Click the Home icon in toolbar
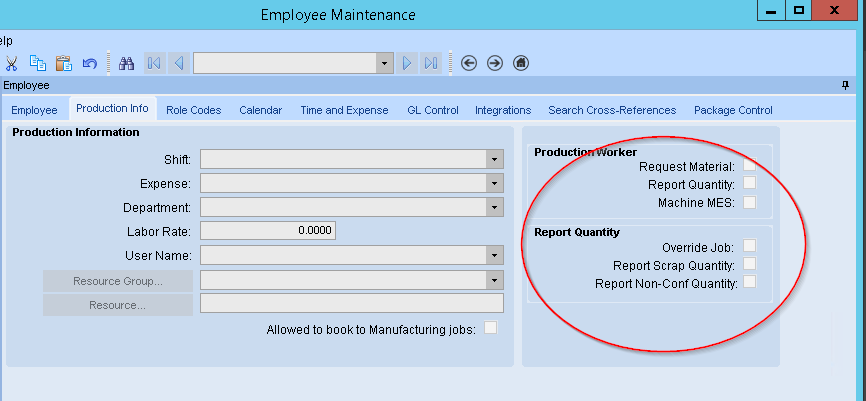Image resolution: width=866 pixels, height=401 pixels. click(520, 63)
